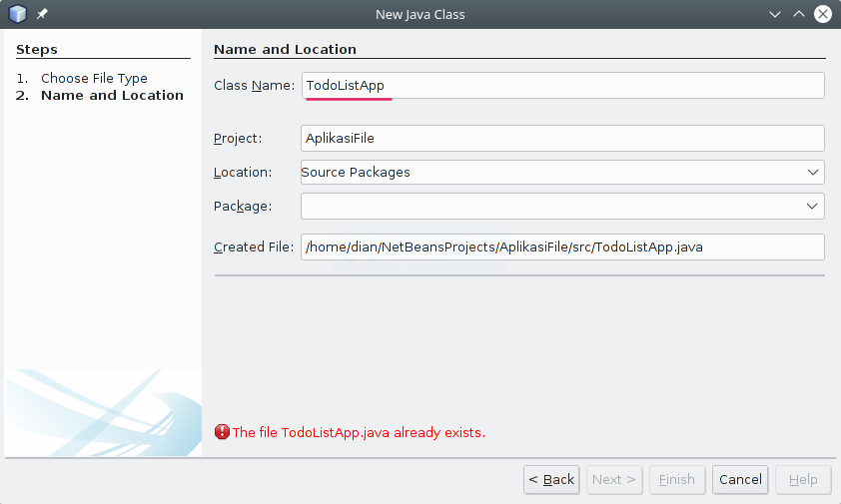The image size is (841, 504).
Task: Click the file already exists error text
Action: [359, 433]
